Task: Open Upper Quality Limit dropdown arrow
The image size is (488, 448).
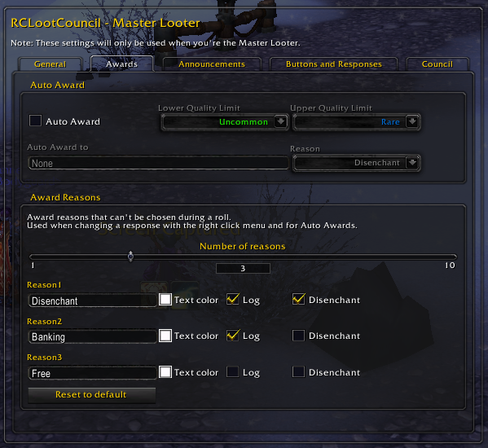Action: click(x=412, y=121)
